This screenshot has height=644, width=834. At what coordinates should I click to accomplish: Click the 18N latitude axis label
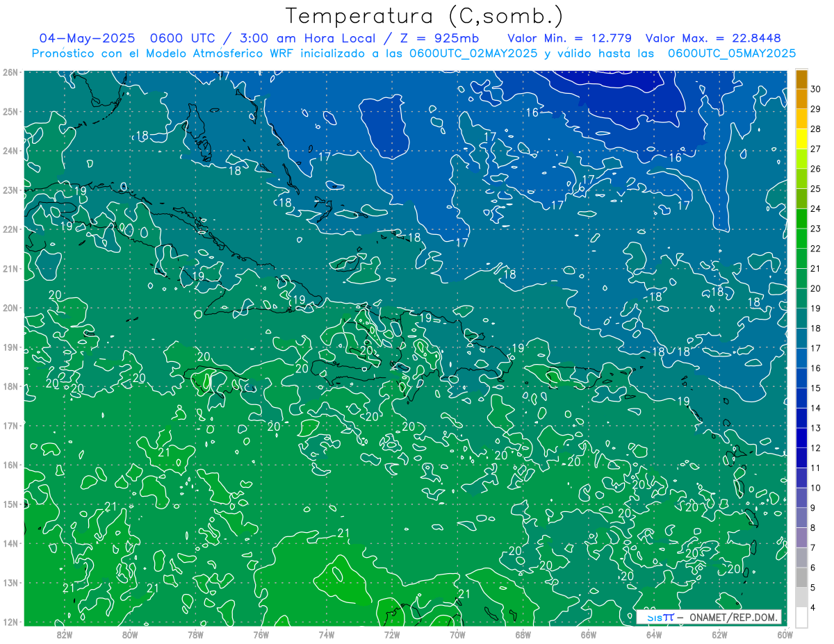click(10, 386)
